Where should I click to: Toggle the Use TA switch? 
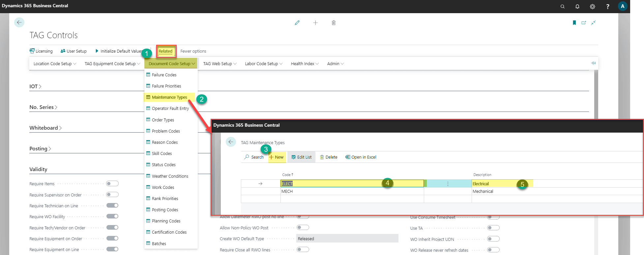pyautogui.click(x=493, y=228)
